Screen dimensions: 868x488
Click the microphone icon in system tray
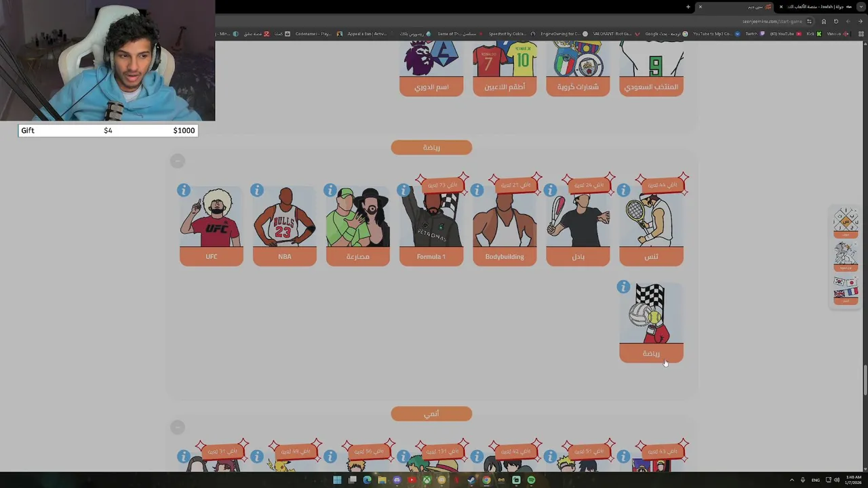803,480
